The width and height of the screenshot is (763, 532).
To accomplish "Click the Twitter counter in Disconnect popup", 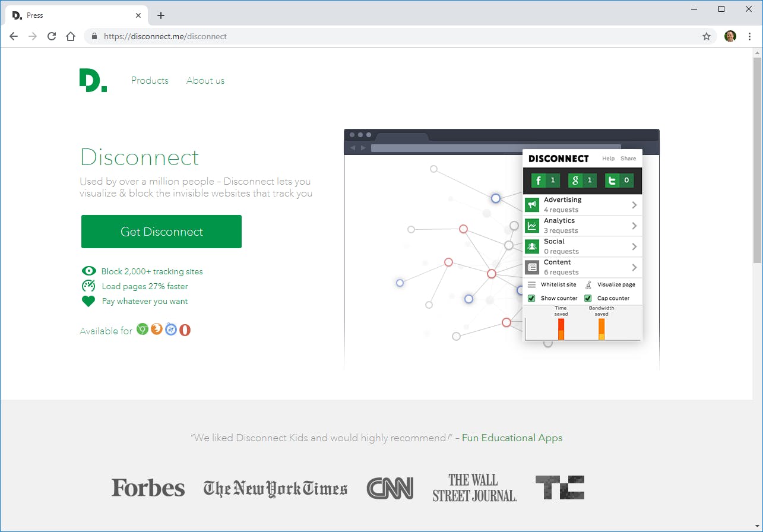I will click(x=619, y=180).
